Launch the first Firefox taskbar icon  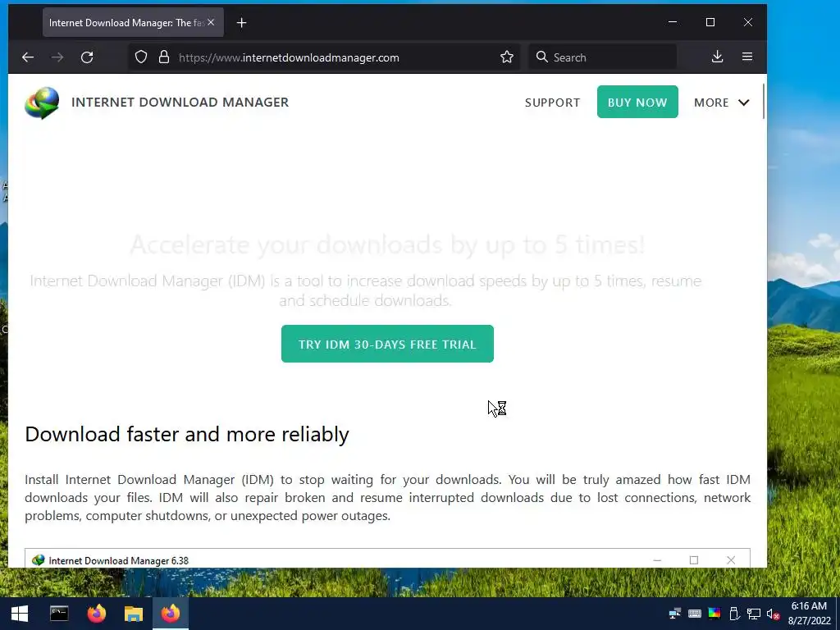click(97, 614)
